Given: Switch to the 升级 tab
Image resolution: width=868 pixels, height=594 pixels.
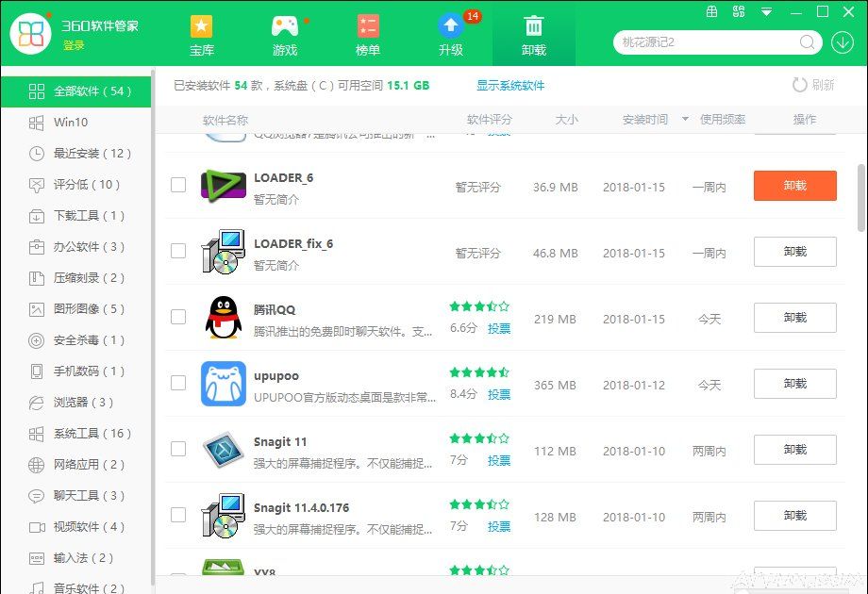Looking at the screenshot, I should (451, 34).
